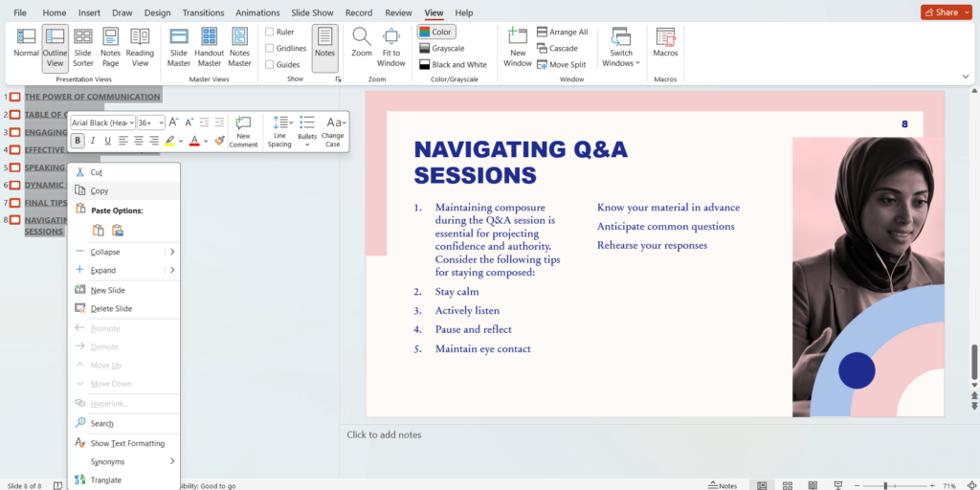Screen dimensions: 980x490
Task: Insert a New Comment from mini toolbar
Action: tap(243, 132)
